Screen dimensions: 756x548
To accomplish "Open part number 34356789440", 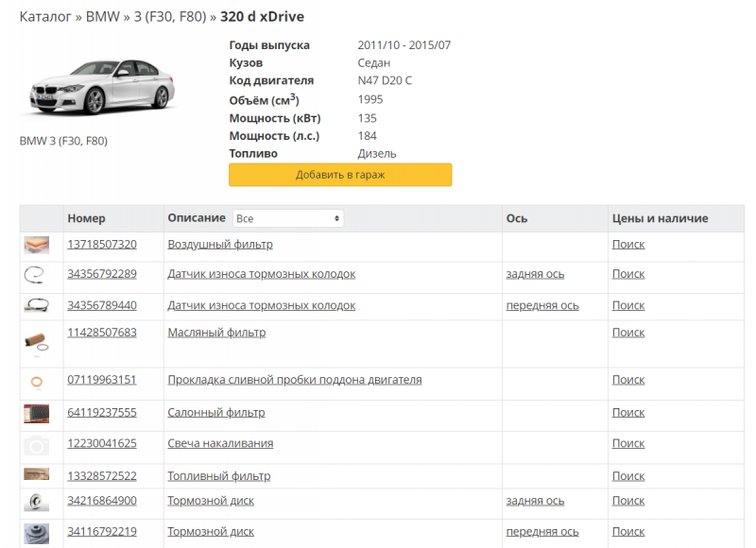I will 102,305.
